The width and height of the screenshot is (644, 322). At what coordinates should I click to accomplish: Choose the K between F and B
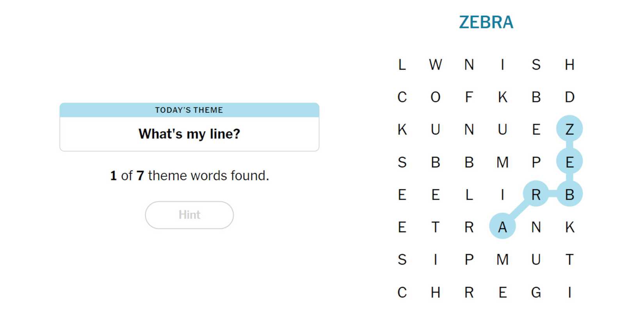pos(502,97)
